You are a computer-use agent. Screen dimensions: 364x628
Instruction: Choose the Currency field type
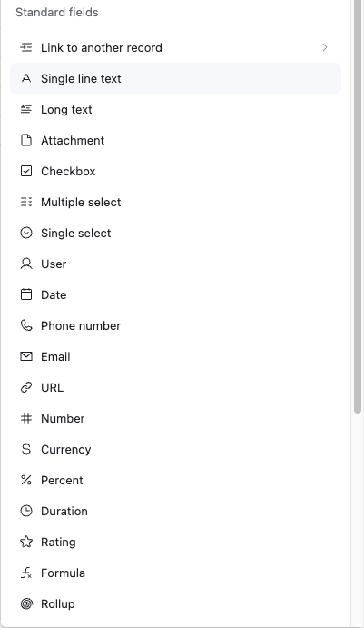(175, 449)
